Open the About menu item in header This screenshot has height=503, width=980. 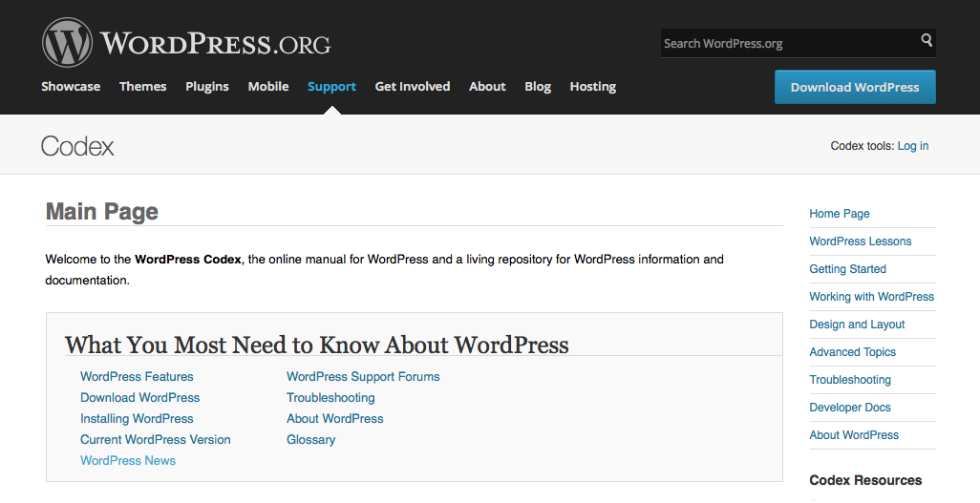[487, 86]
